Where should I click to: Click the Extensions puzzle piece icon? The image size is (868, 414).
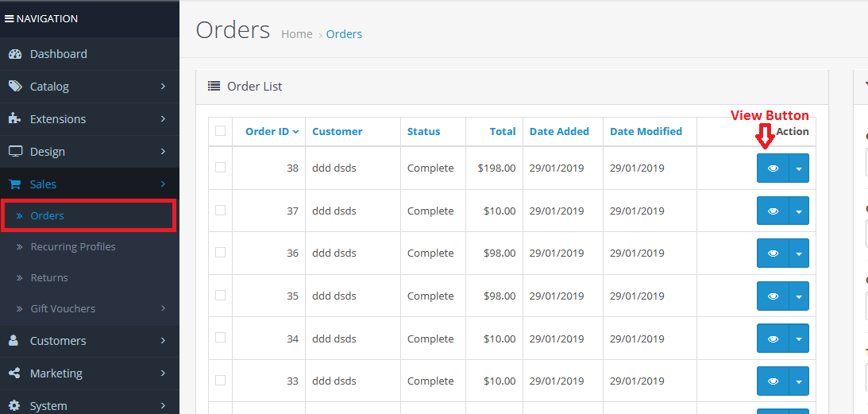click(15, 118)
